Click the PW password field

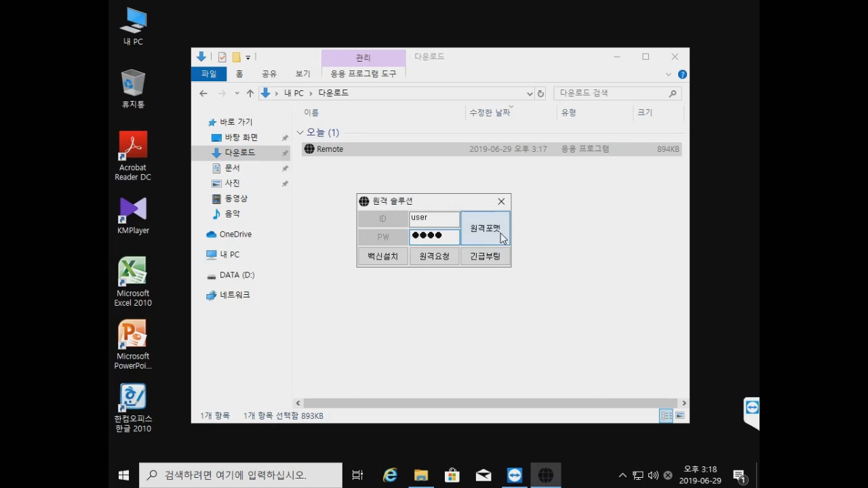[434, 237]
